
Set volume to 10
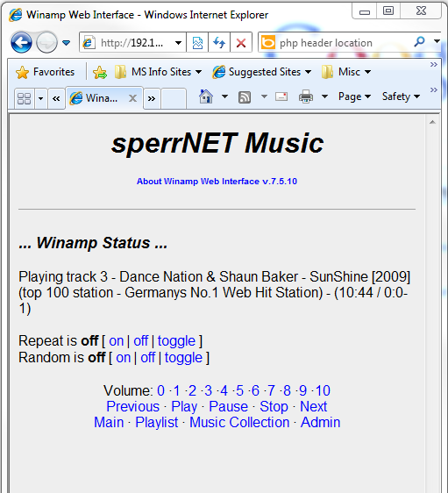(323, 391)
